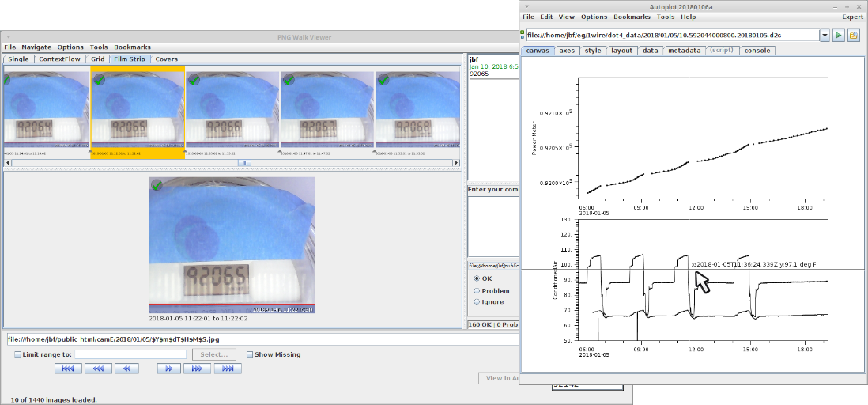This screenshot has height=405, width=868.
Task: Switch to Autoplot script tab
Action: (723, 51)
